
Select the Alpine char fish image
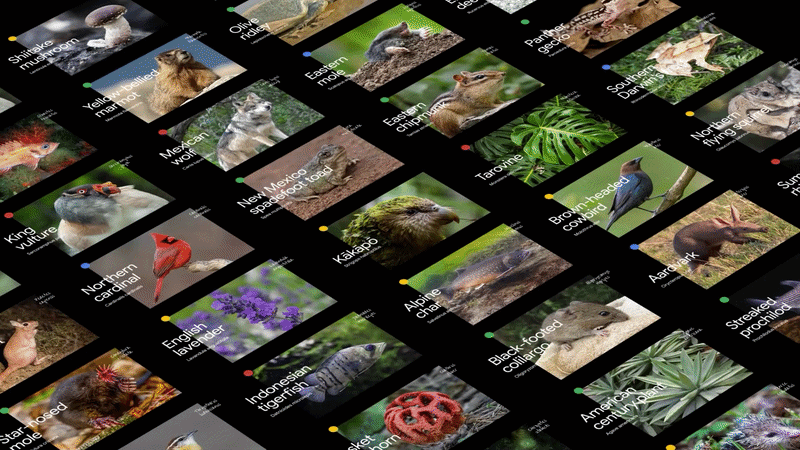click(490, 273)
